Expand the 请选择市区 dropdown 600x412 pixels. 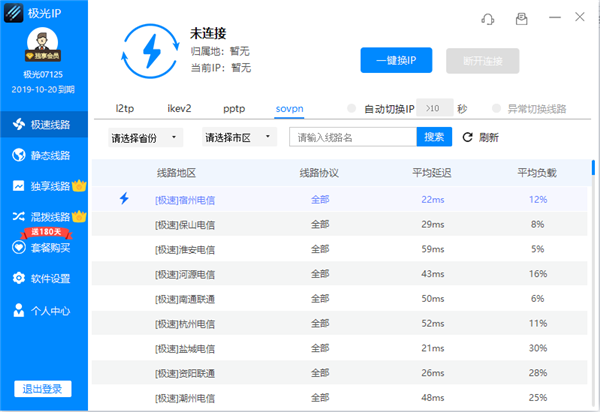(240, 137)
